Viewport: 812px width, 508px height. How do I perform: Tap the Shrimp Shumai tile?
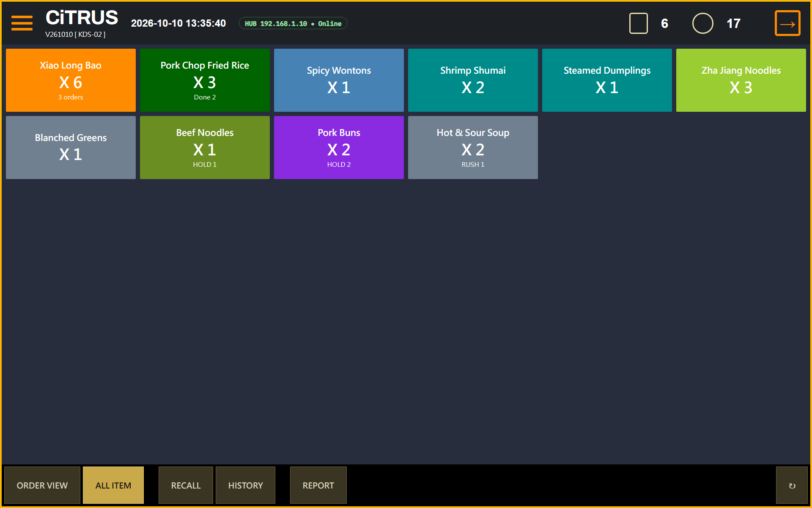point(473,80)
